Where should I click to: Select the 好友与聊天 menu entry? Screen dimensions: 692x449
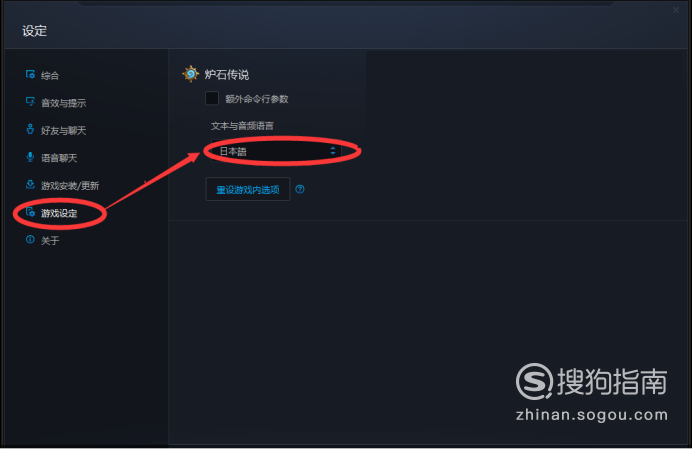[64, 130]
